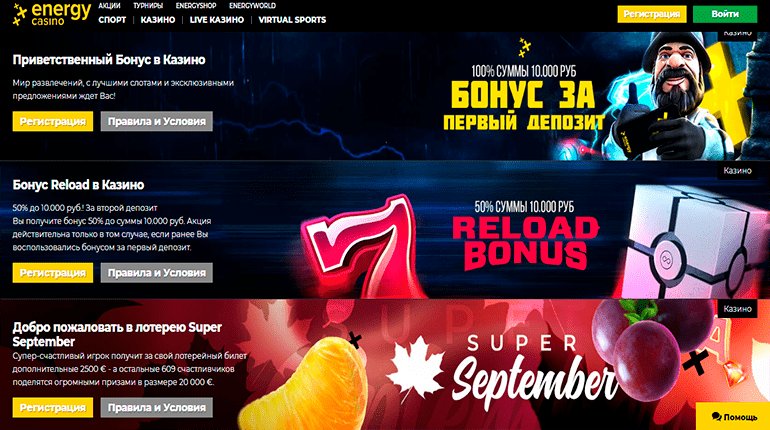Screen dimensions: 770x430
Task: Register under Бонус Reload в Казино
Action: tap(53, 272)
